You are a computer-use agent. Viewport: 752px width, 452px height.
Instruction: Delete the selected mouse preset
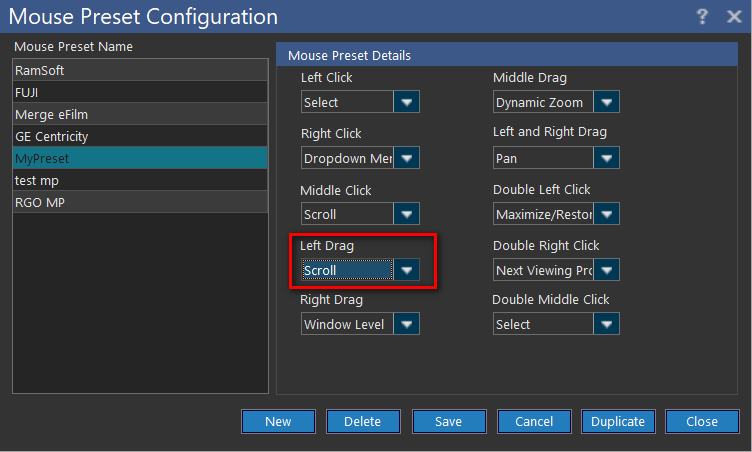click(363, 421)
